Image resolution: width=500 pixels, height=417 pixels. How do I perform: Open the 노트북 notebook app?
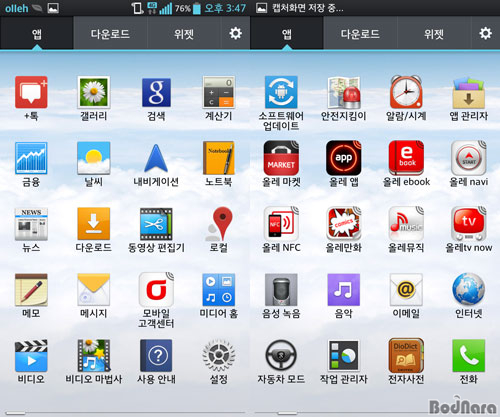219,158
